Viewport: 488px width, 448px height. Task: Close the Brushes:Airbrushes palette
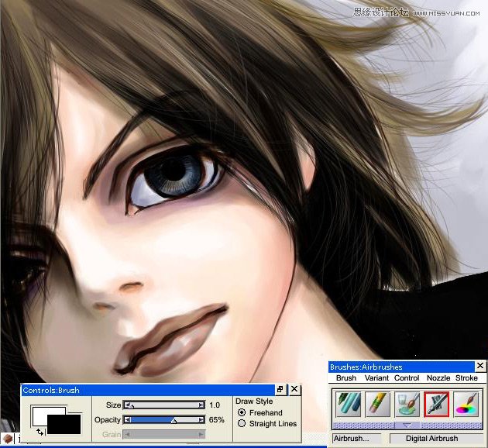(479, 366)
